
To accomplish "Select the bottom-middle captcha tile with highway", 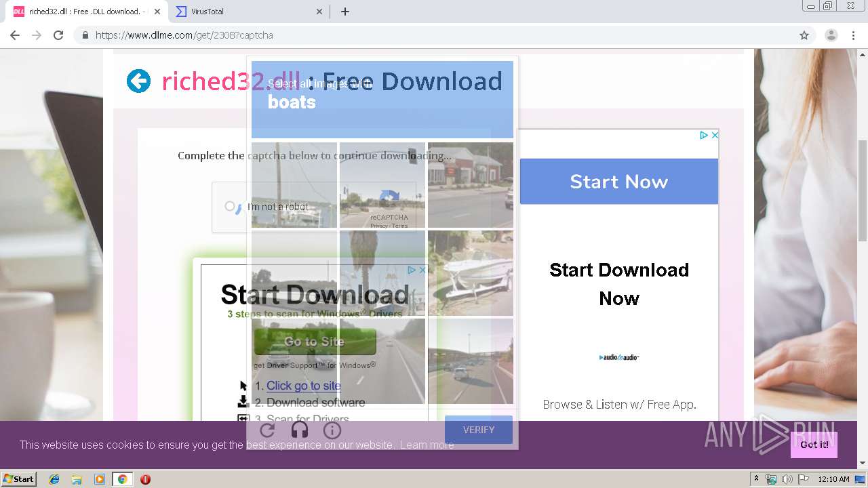I will (382, 361).
